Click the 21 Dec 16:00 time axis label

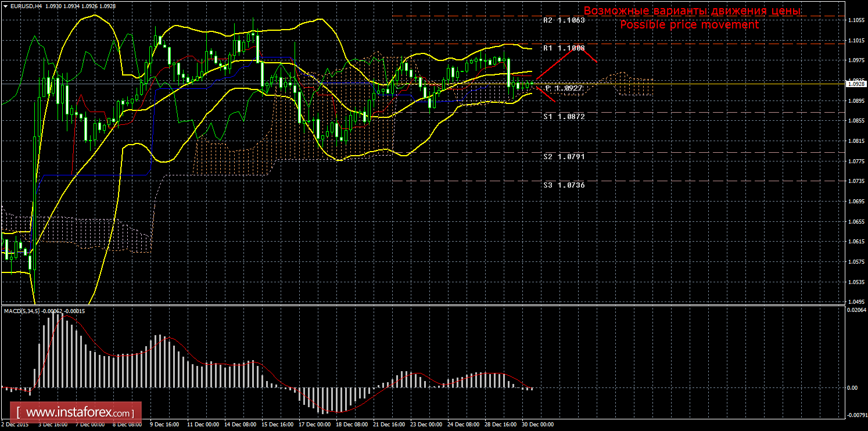(x=389, y=425)
